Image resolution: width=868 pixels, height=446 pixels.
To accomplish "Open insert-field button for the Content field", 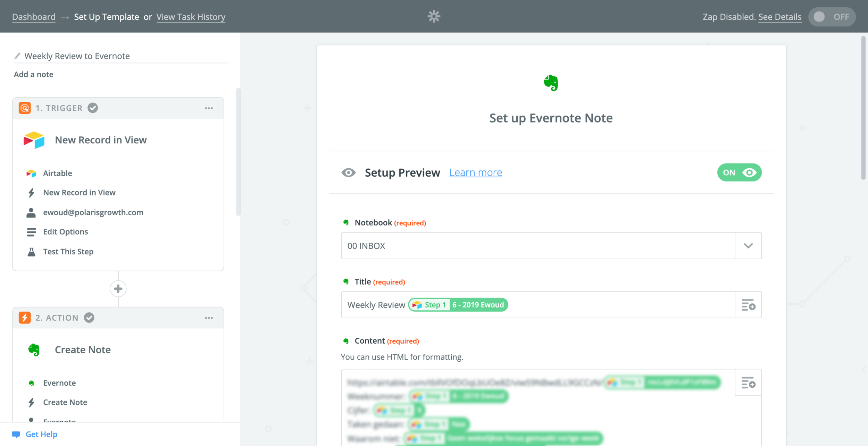I will point(748,382).
